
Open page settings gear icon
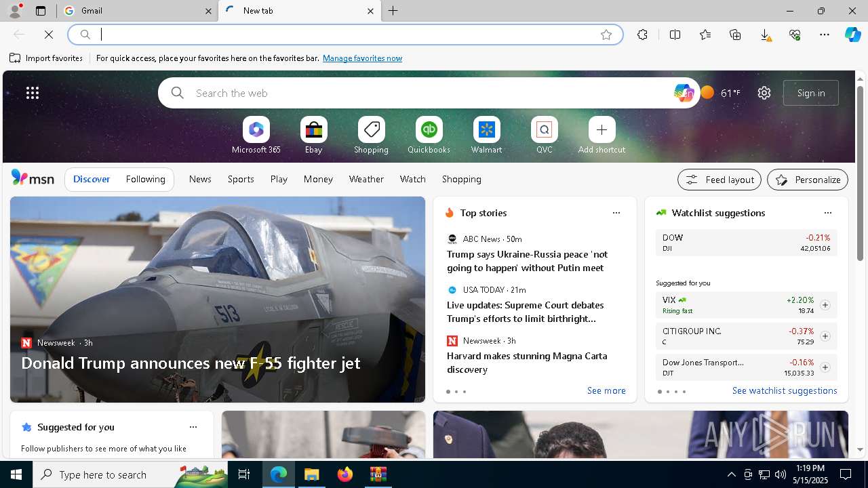coord(764,93)
